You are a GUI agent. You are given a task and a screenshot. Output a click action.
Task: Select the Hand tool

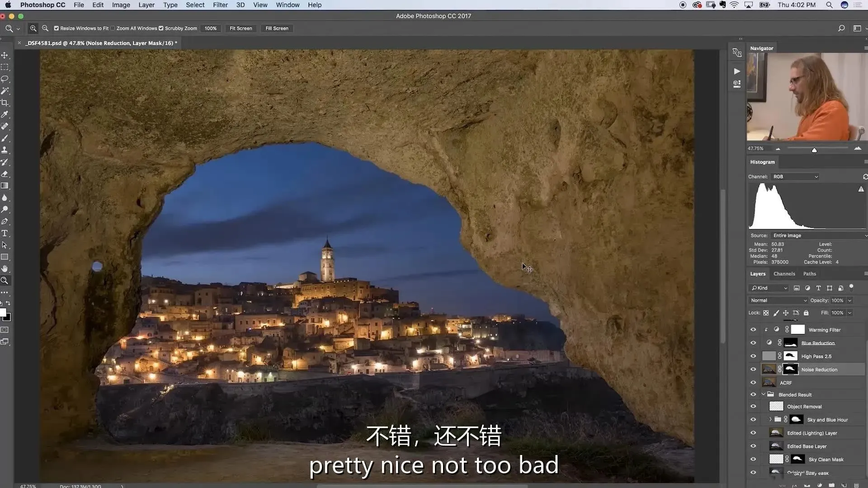[5, 268]
